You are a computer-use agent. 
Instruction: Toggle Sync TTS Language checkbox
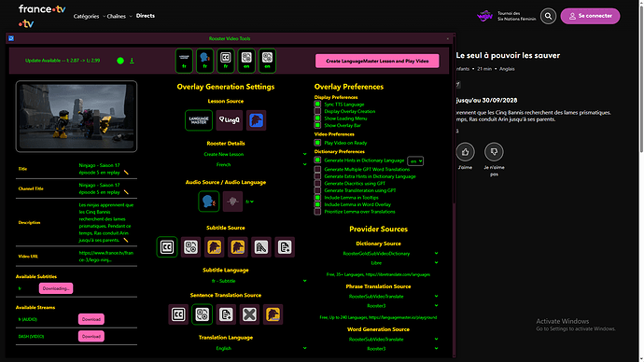(x=317, y=104)
